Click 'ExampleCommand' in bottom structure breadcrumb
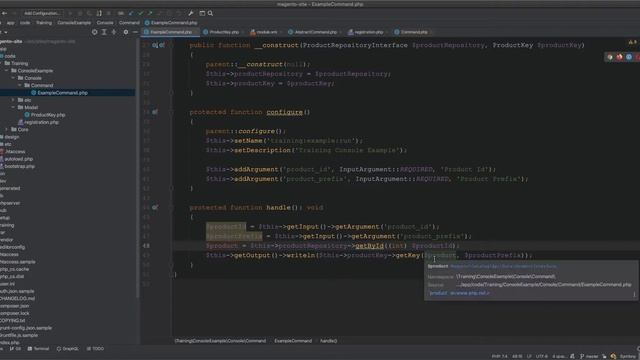Screen dimensions: 640x360 click(293, 341)
